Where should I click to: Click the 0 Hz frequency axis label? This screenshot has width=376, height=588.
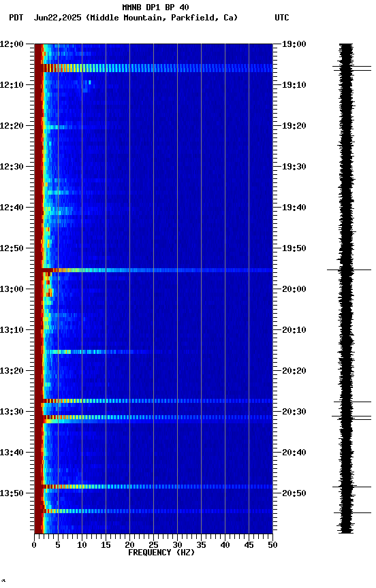(34, 545)
